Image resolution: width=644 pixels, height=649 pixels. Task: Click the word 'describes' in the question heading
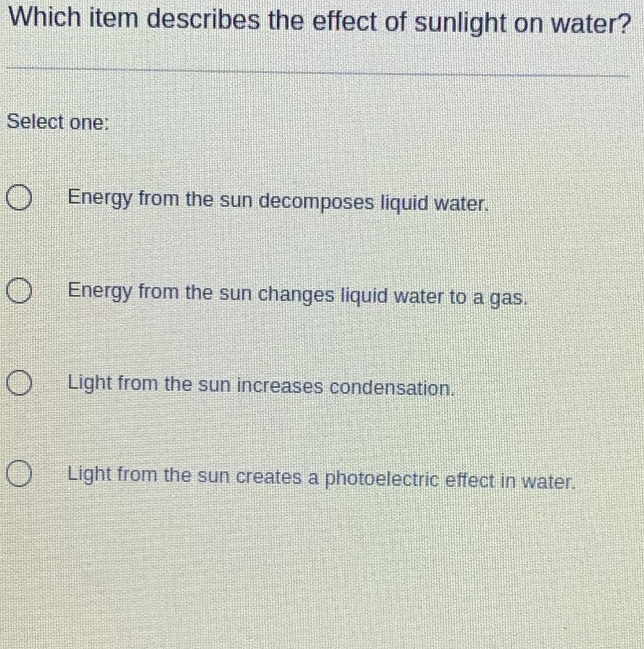tap(203, 20)
